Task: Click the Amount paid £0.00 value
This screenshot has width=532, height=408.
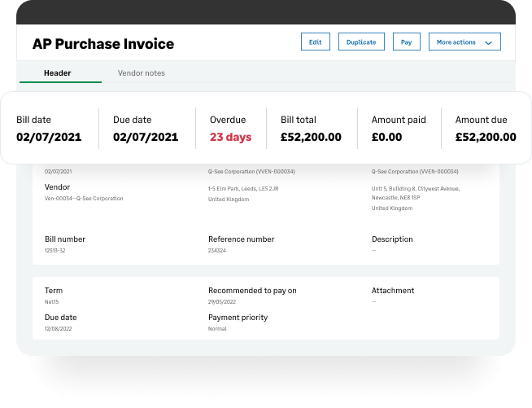Action: click(x=386, y=137)
